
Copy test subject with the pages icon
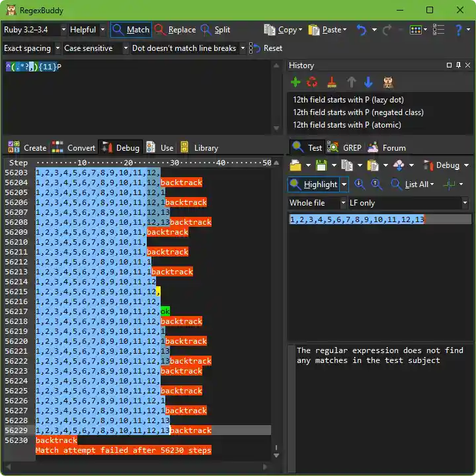pos(346,165)
